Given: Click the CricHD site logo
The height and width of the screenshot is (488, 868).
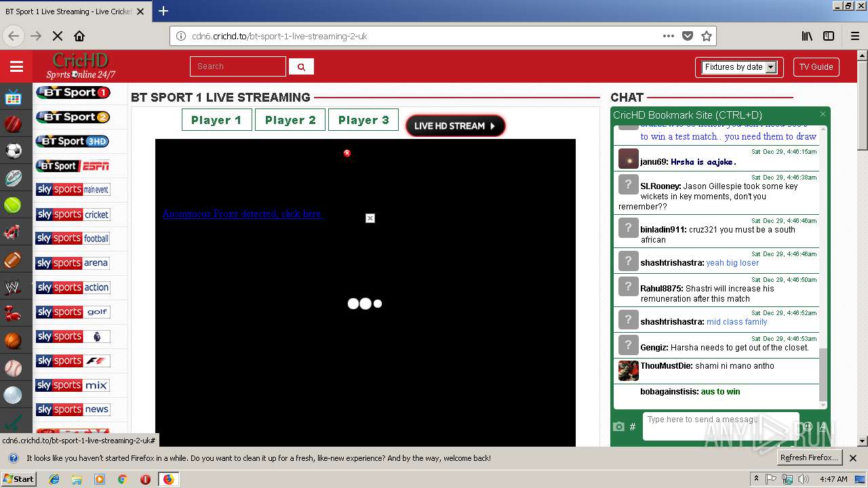Looking at the screenshot, I should click(x=81, y=66).
